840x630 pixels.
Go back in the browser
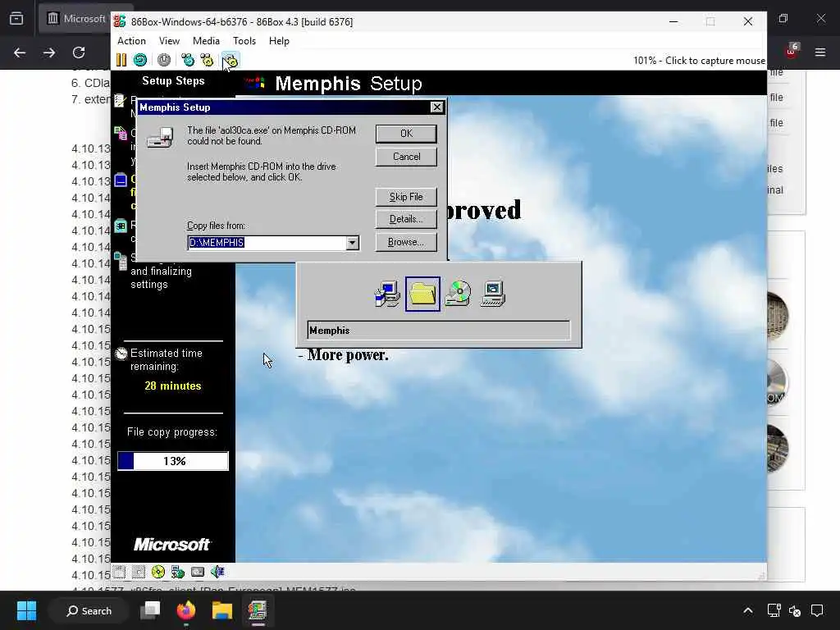20,52
